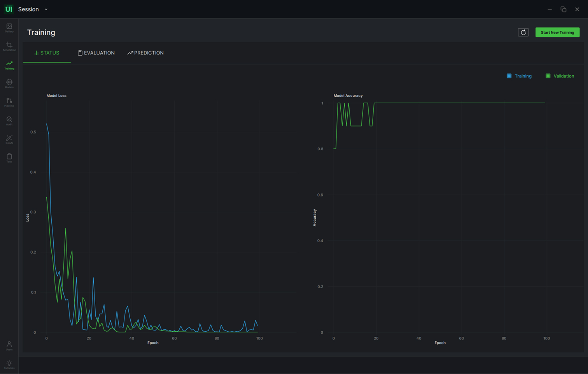The width and height of the screenshot is (588, 374).
Task: Click the Training page heading
Action: point(41,32)
